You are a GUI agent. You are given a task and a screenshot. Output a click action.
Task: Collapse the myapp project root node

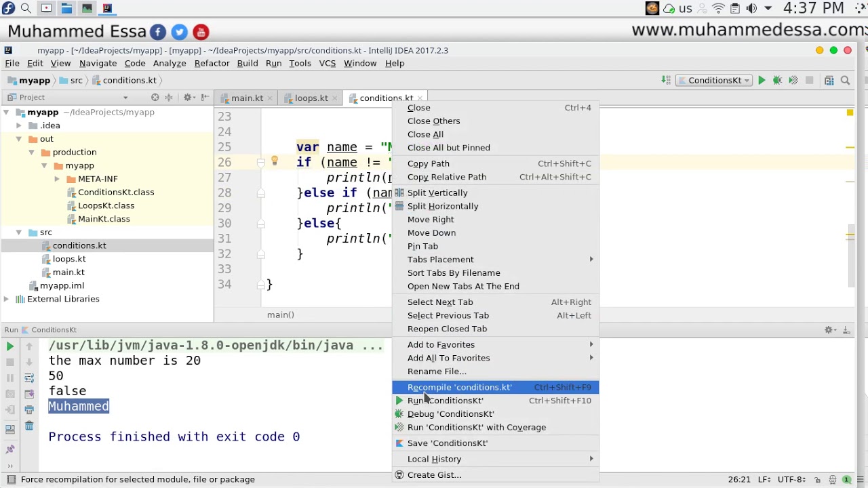6,113
